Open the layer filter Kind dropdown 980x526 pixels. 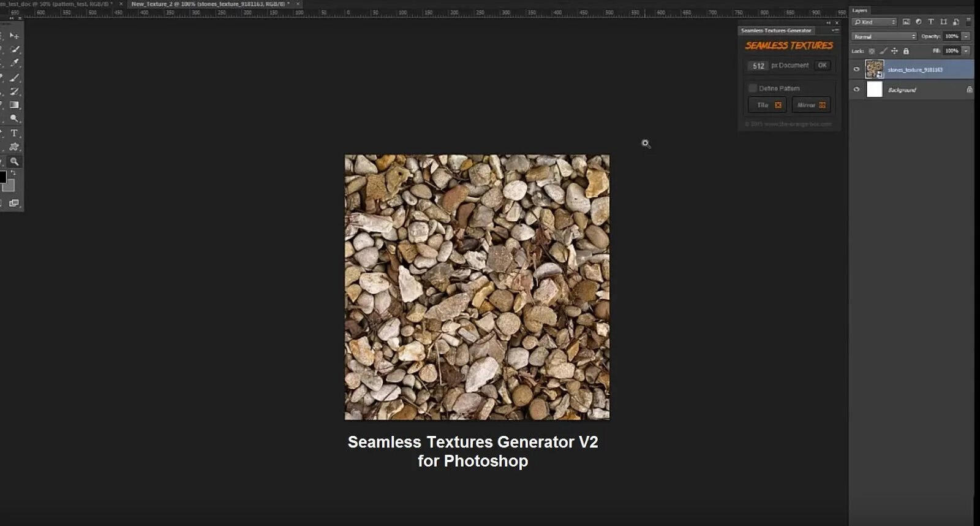pos(874,22)
